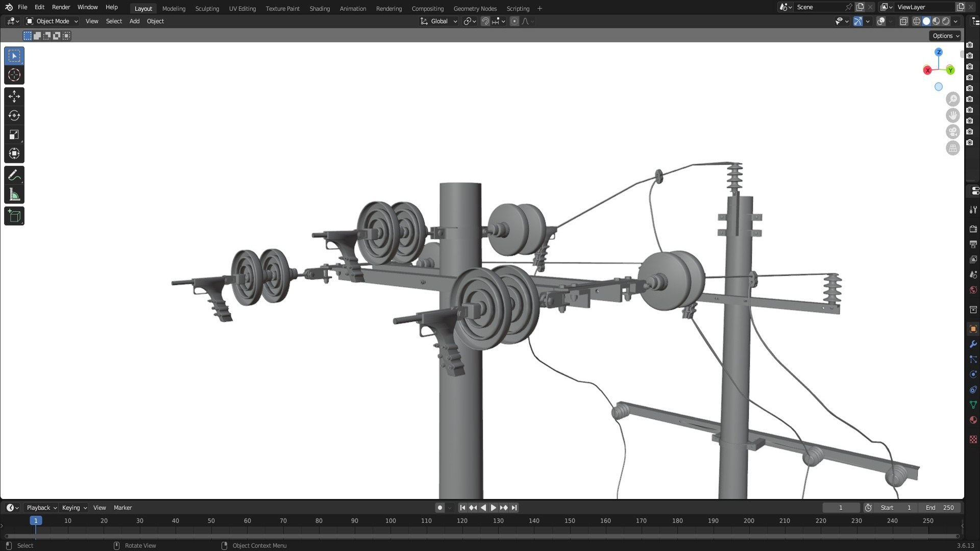Switch to material preview shading
Image resolution: width=980 pixels, height=551 pixels.
pyautogui.click(x=936, y=21)
